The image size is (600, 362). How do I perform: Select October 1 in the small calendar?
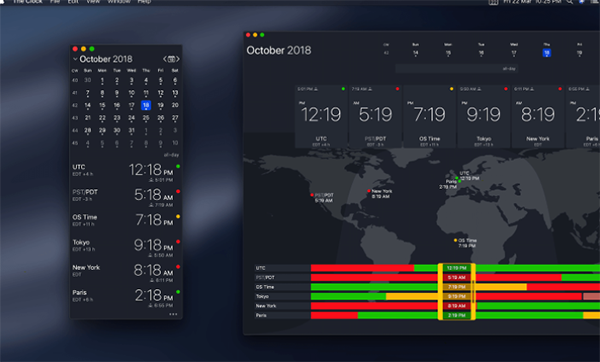click(102, 81)
